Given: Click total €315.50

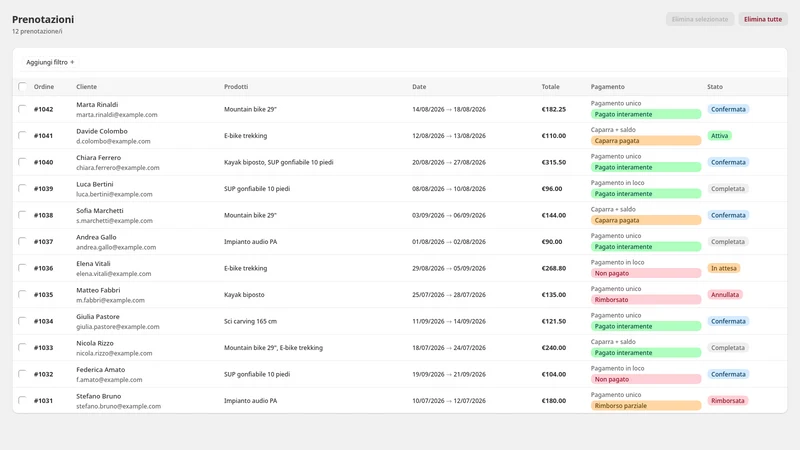Looking at the screenshot, I should (554, 162).
